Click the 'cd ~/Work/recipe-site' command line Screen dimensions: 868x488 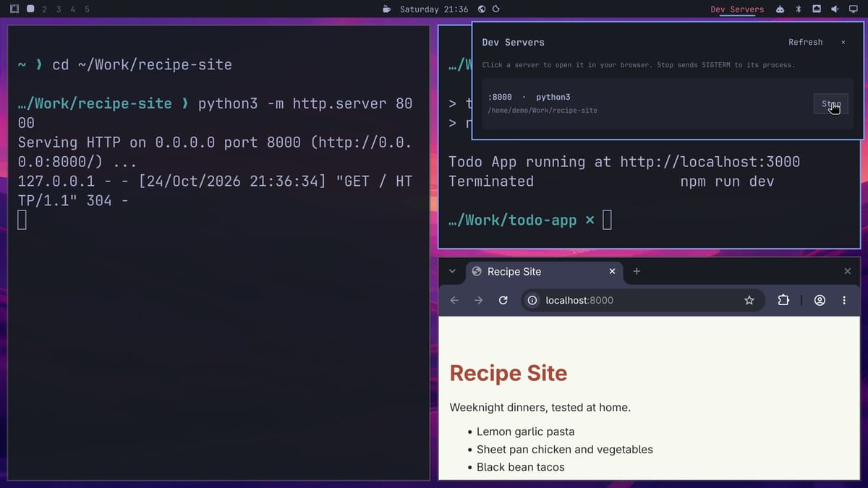pos(142,64)
